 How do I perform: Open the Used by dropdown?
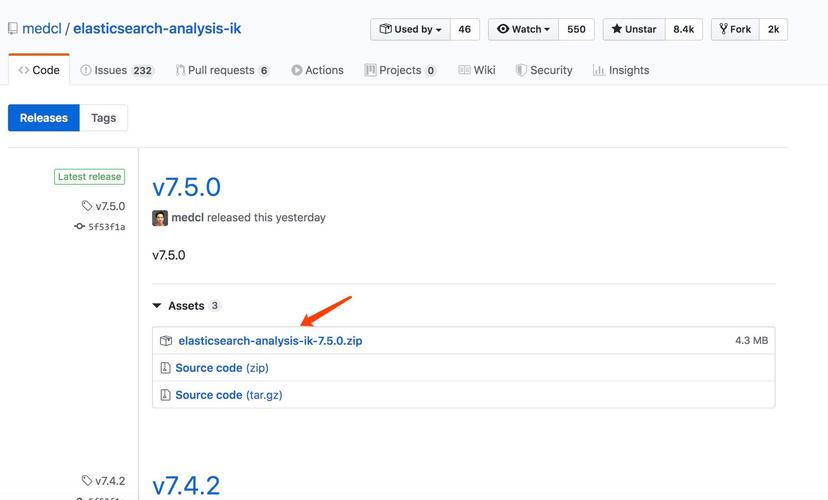pos(410,30)
